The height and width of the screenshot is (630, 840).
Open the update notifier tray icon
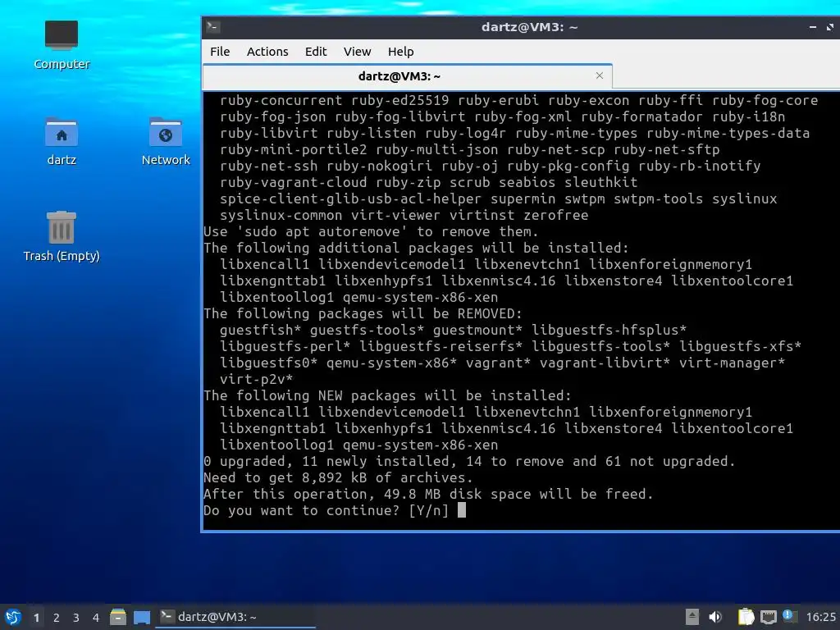(788, 616)
